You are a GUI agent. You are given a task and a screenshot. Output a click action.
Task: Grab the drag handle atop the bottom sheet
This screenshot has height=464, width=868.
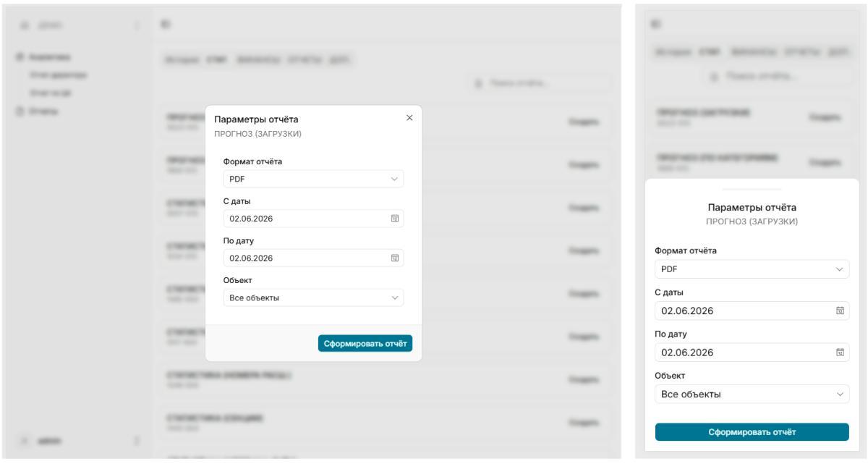[752, 189]
